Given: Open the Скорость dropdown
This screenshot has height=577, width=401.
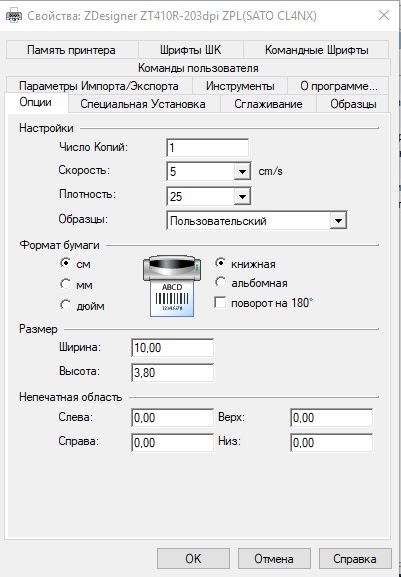Looking at the screenshot, I should point(242,171).
